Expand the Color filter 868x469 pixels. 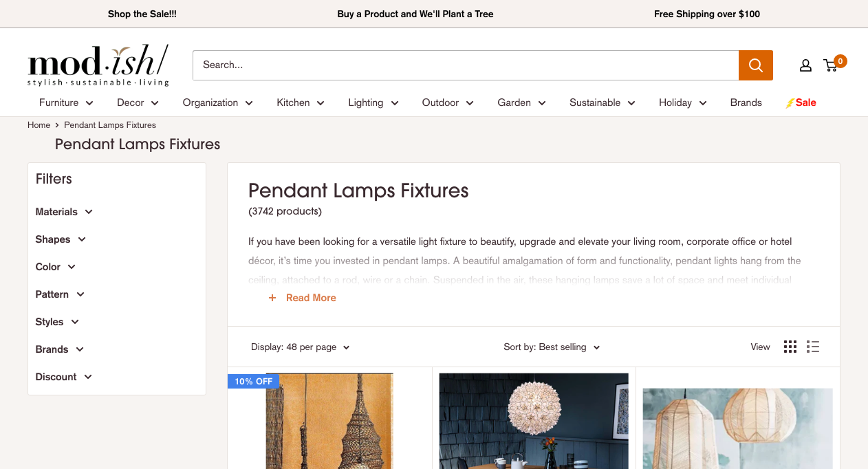pyautogui.click(x=56, y=267)
